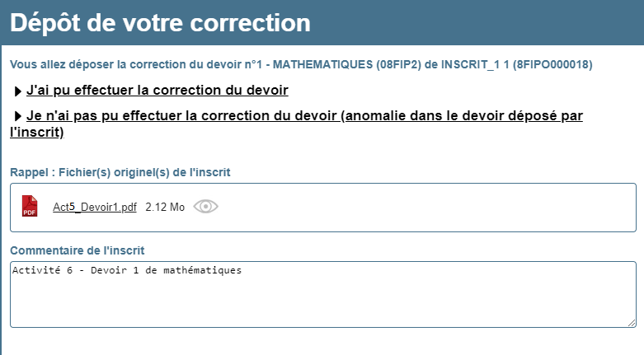The image size is (644, 355).
Task: Expand the triangle beside "Je n'ai pas pu"
Action: (17, 117)
